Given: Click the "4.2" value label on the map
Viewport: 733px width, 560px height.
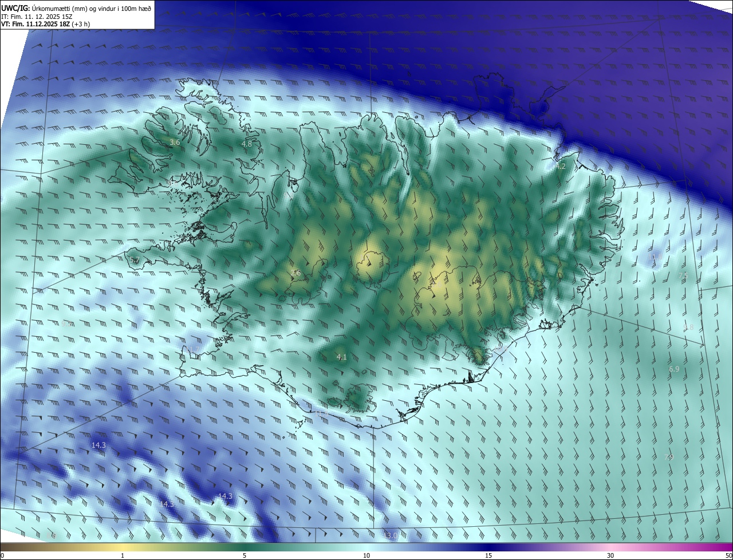Looking at the screenshot, I should (x=561, y=167).
